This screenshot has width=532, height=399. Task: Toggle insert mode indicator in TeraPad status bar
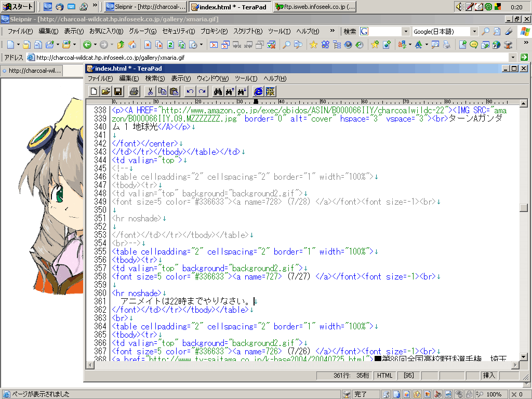[x=489, y=376]
